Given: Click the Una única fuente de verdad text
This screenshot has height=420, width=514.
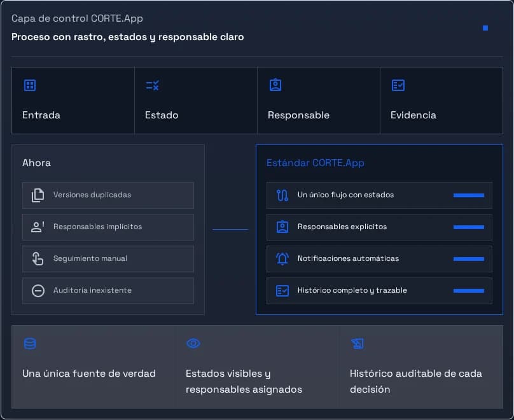Looking at the screenshot, I should (89, 374).
